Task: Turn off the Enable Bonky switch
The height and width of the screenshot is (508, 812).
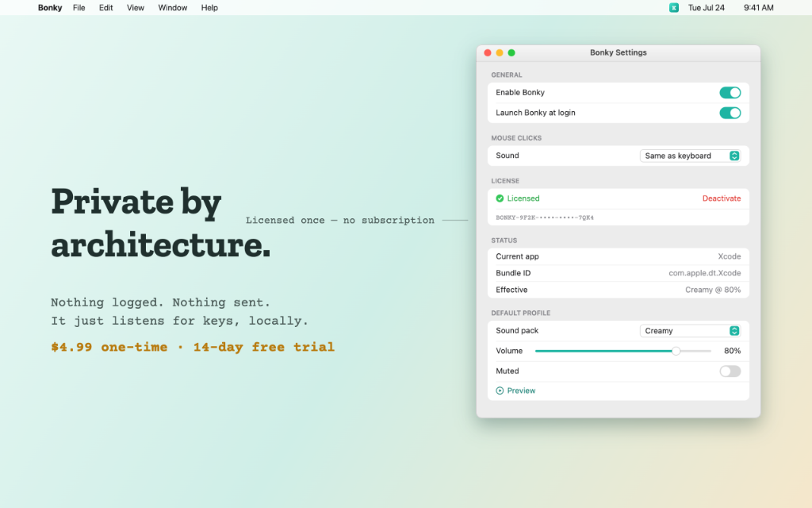Action: [x=730, y=93]
